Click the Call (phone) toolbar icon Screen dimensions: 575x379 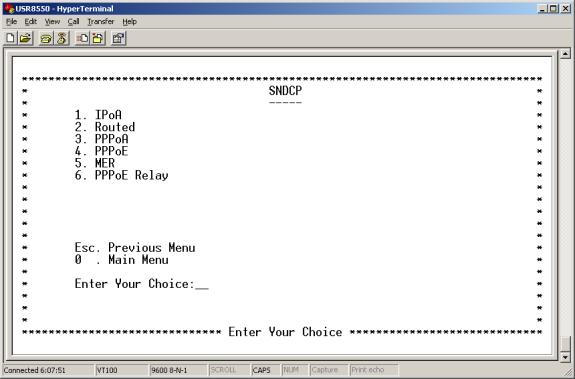click(x=46, y=38)
